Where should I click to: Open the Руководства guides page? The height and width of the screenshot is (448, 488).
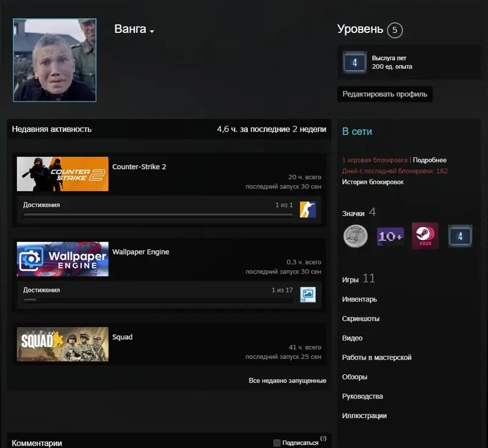(x=362, y=396)
